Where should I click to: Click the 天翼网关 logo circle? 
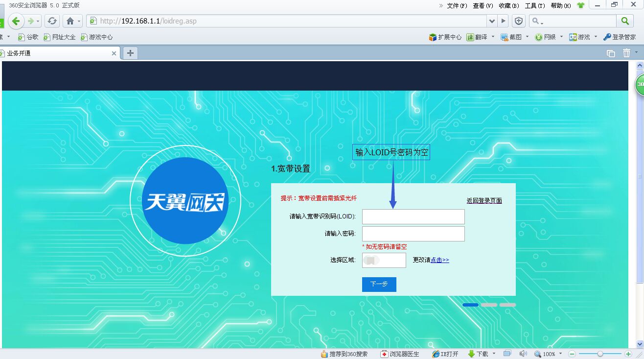185,201
